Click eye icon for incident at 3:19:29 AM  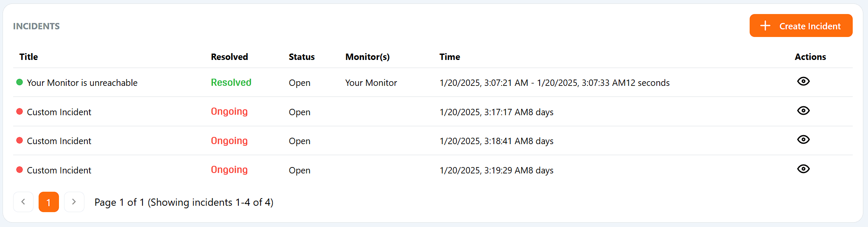click(803, 169)
